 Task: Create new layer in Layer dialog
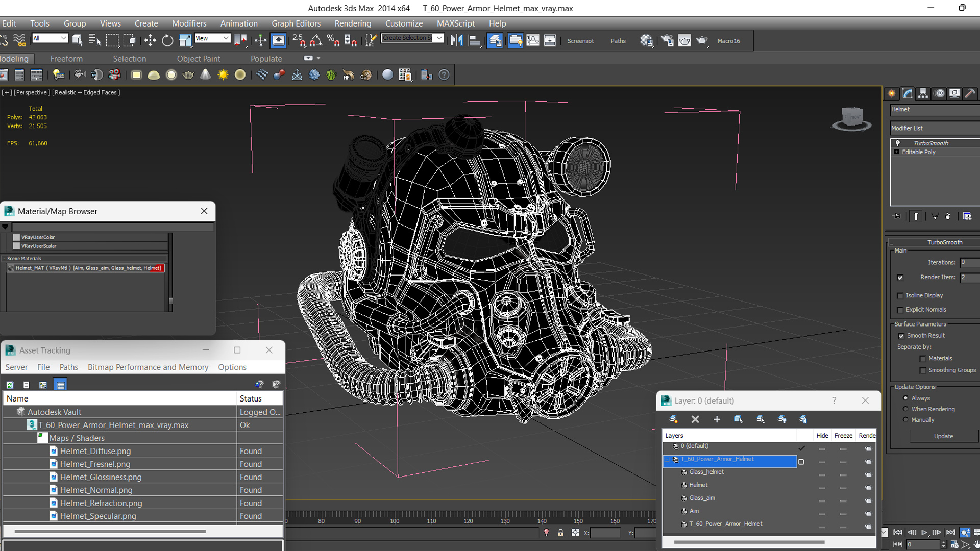(674, 419)
